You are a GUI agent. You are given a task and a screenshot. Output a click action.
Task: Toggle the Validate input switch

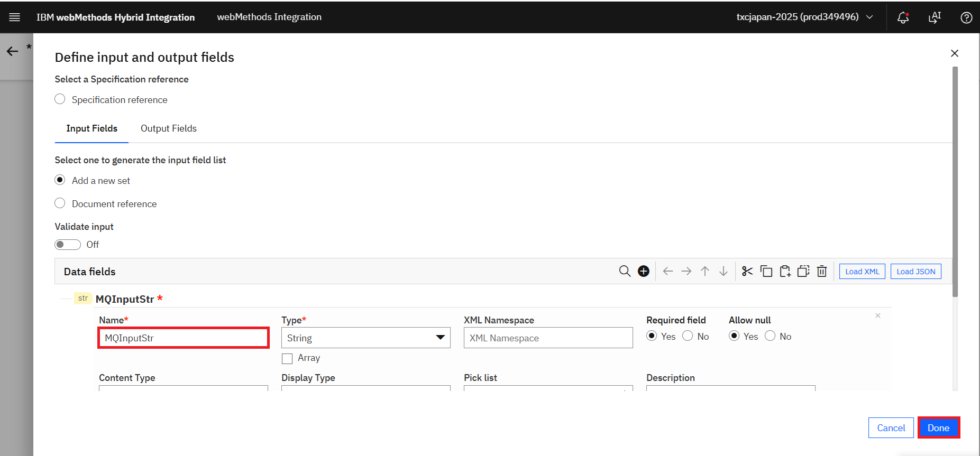68,245
